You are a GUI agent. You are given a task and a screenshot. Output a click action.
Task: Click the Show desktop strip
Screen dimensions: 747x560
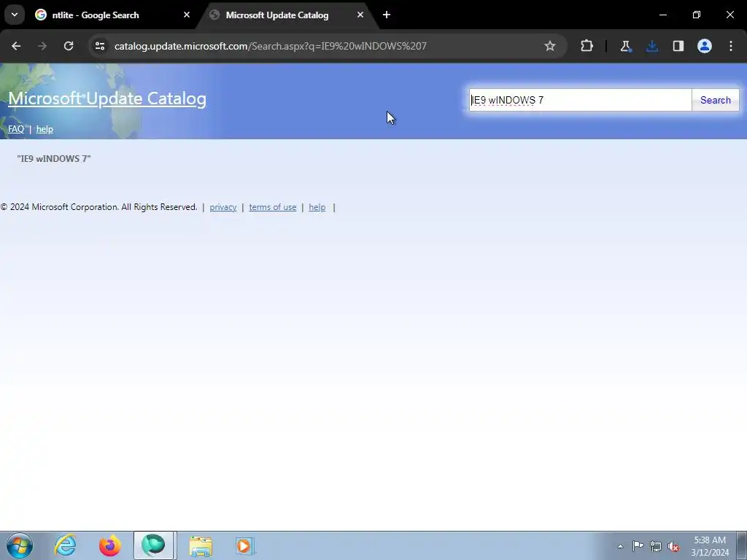742,545
